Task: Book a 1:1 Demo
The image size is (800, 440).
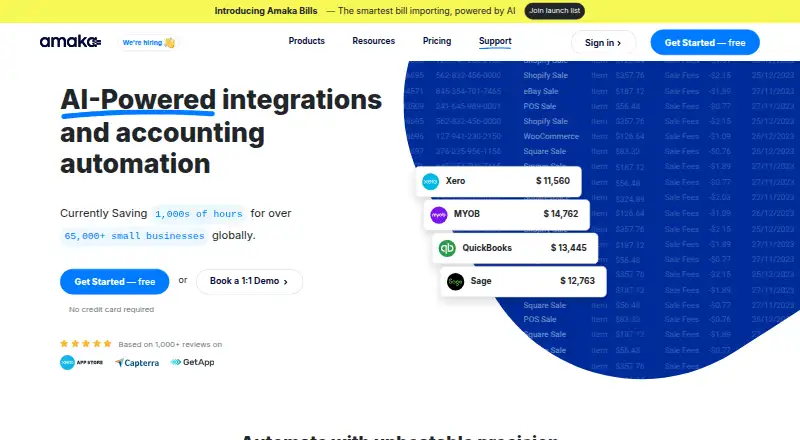Action: click(x=249, y=281)
